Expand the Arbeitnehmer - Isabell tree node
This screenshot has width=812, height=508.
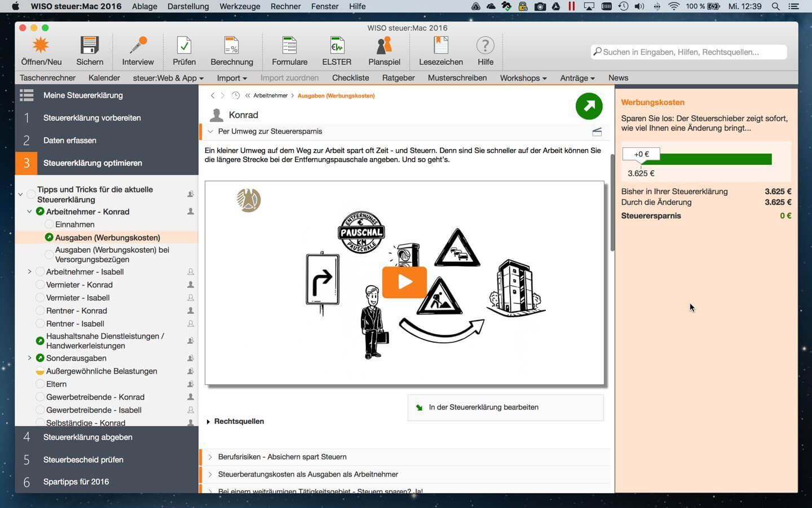[x=29, y=272]
